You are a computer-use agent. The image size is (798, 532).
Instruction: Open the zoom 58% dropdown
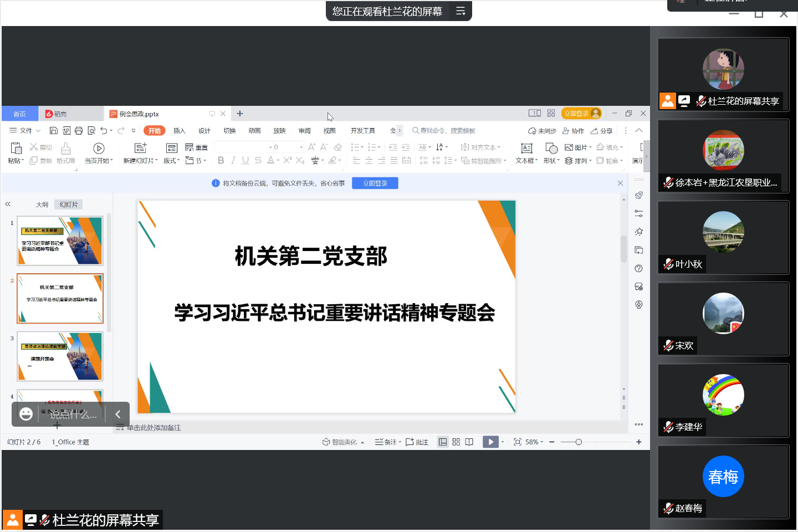[x=534, y=442]
